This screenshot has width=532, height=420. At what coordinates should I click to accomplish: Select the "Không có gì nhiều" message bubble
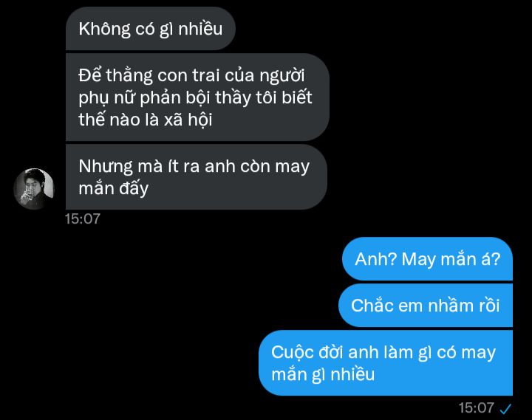pos(150,29)
